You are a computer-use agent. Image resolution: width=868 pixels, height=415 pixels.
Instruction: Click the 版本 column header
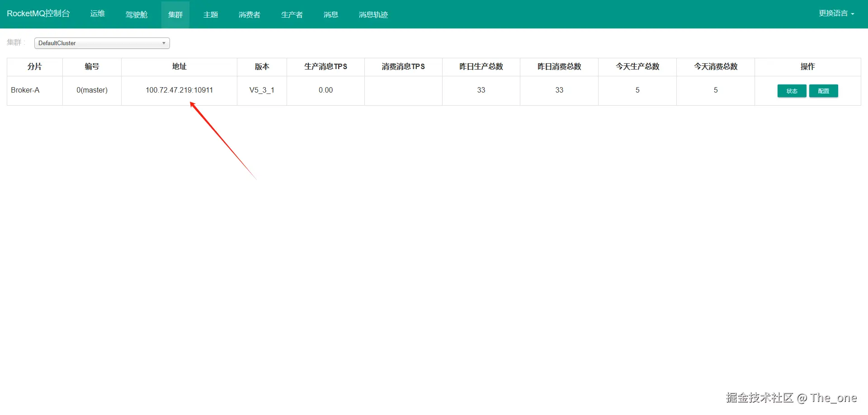(x=262, y=67)
